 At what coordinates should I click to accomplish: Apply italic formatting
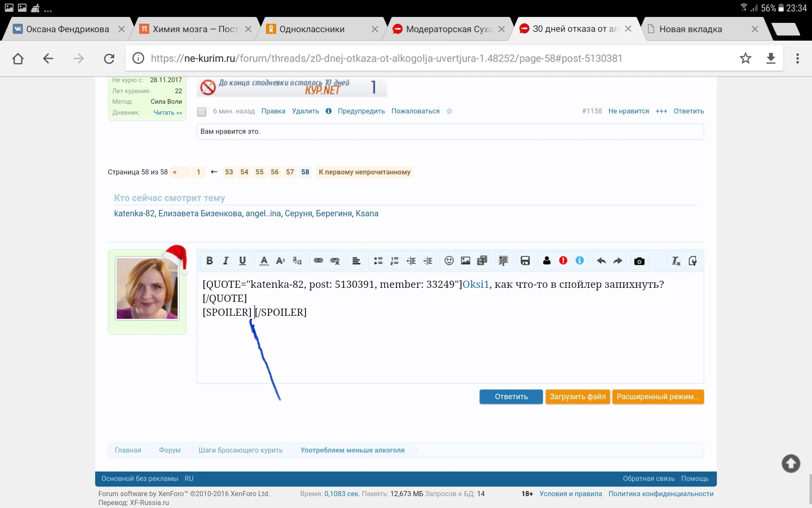[x=225, y=260]
